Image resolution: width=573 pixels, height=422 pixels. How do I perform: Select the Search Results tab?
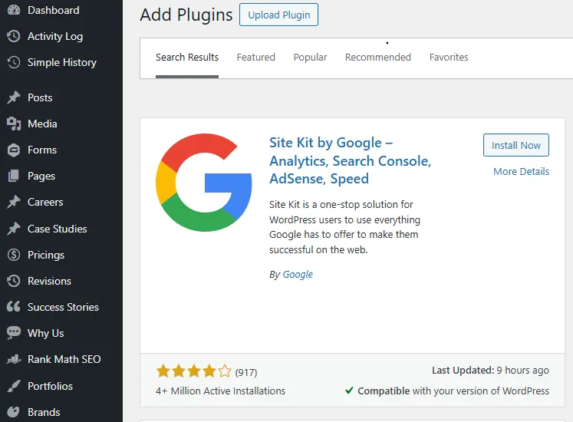(x=187, y=57)
